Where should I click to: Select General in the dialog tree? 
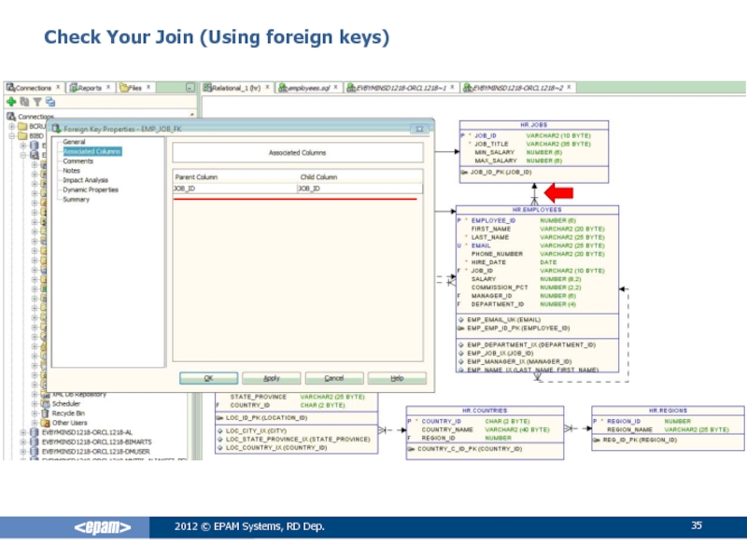tap(74, 142)
